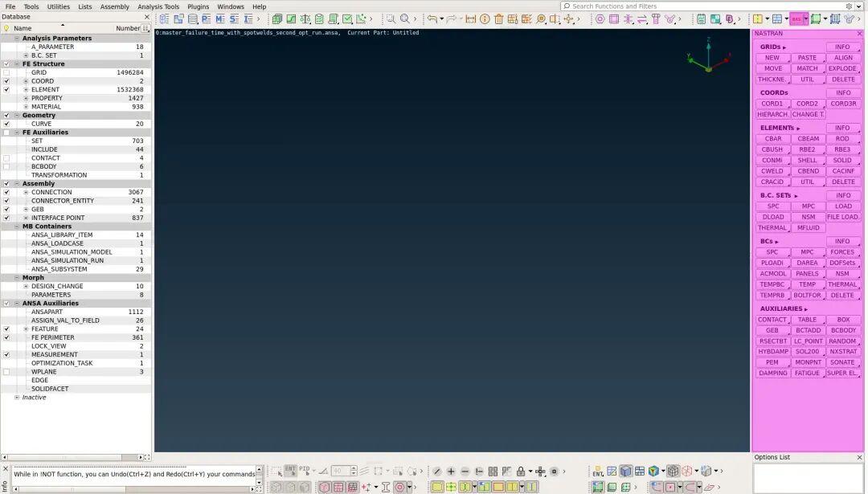868x494 pixels.
Task: Click the I-beam cross section icon
Action: pyautogui.click(x=385, y=488)
